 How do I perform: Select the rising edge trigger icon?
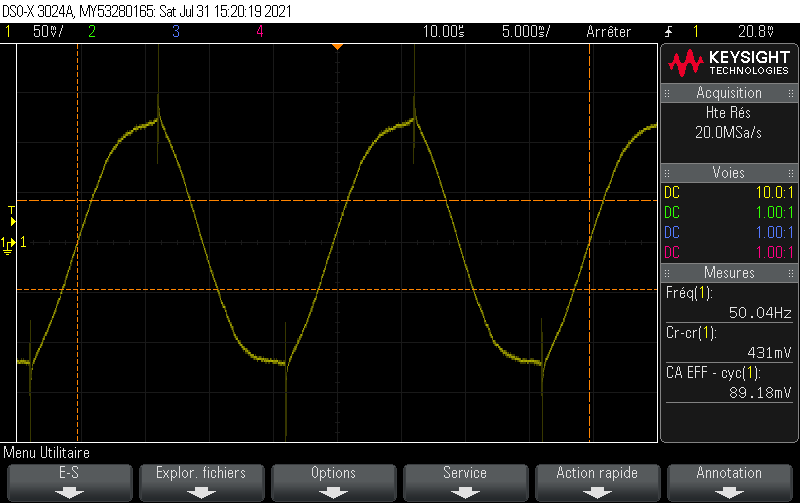669,31
